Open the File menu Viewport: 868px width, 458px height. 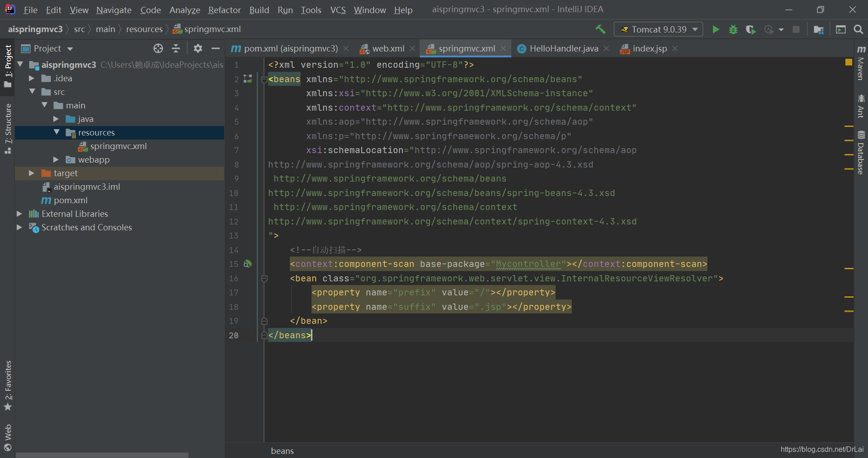tap(30, 10)
